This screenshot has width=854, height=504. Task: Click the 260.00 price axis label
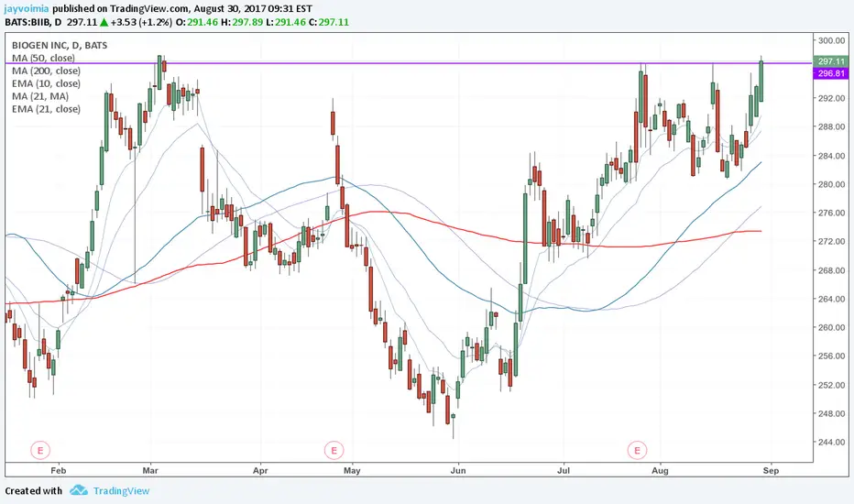(831, 327)
